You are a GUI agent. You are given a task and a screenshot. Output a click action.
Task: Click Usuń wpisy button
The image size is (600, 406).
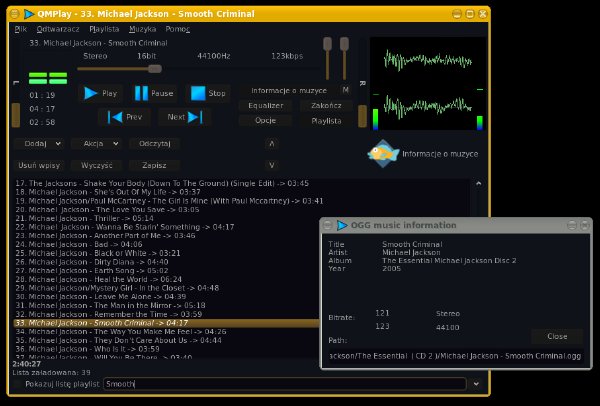[x=39, y=165]
